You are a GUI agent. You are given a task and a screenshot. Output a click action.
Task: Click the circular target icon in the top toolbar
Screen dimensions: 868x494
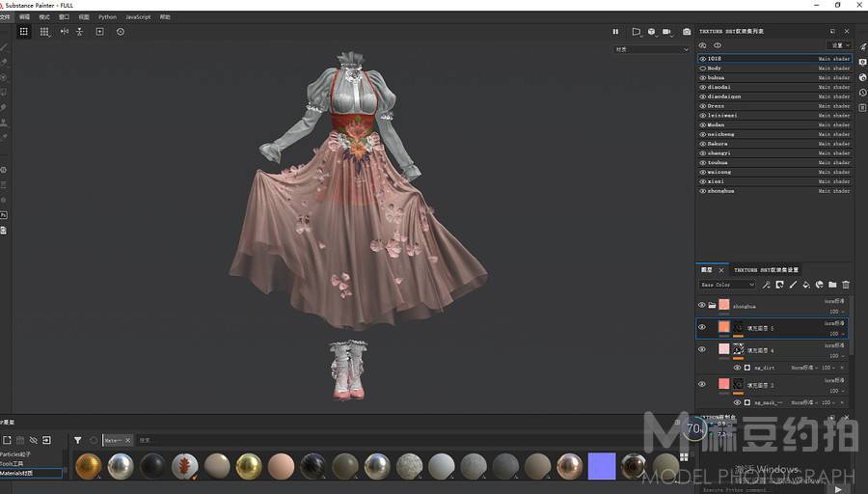(x=121, y=32)
